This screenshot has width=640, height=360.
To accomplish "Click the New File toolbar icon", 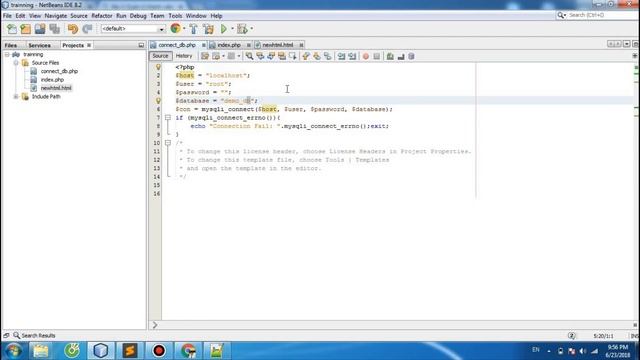I will (12, 29).
